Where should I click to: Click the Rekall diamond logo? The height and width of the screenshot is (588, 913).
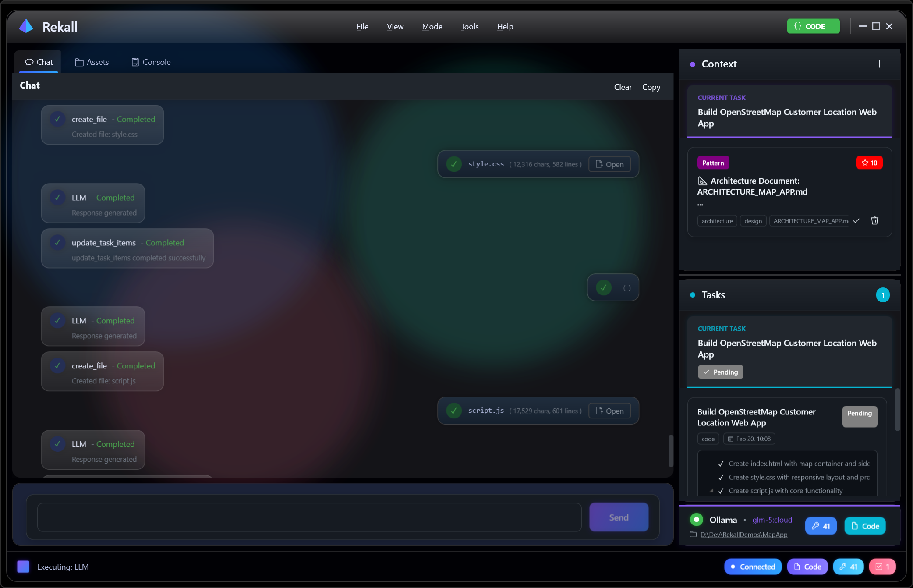26,26
